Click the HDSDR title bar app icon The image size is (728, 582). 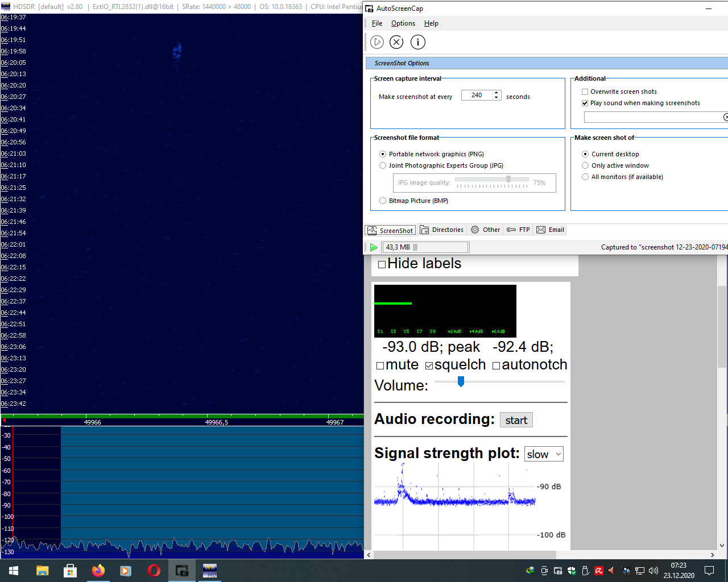tap(6, 7)
